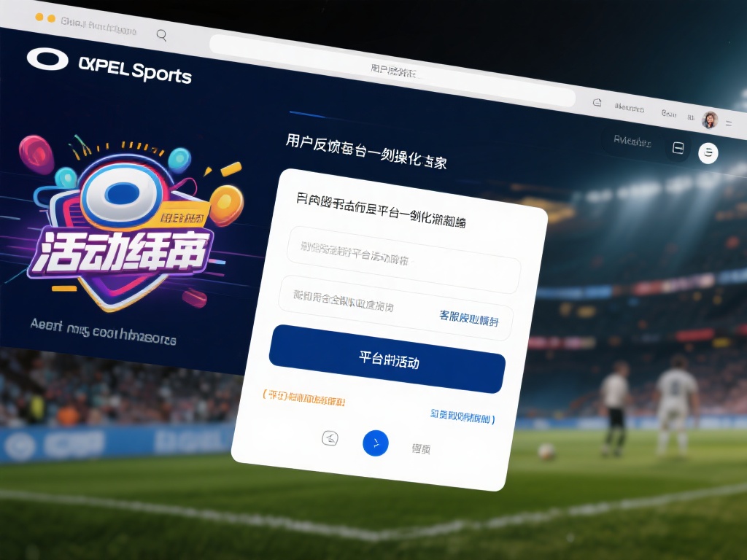This screenshot has height=560, width=747.
Task: Open the first text item in browser toolbar
Action: [629, 108]
